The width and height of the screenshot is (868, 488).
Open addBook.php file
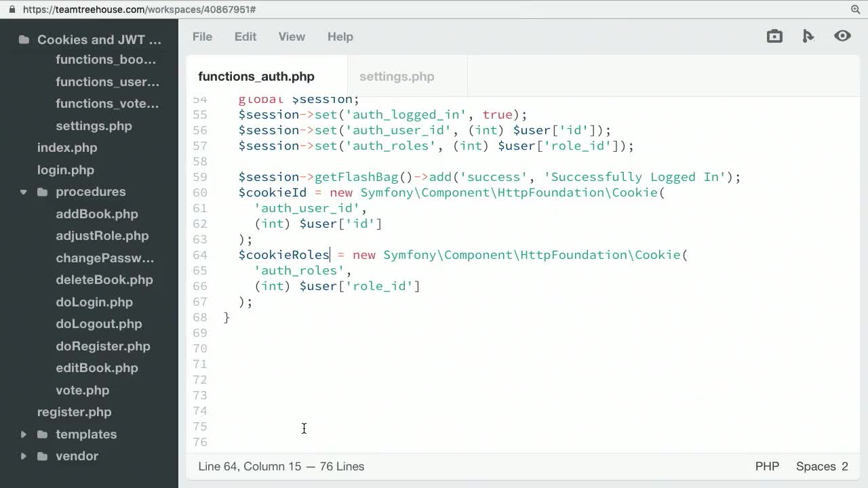pos(97,214)
